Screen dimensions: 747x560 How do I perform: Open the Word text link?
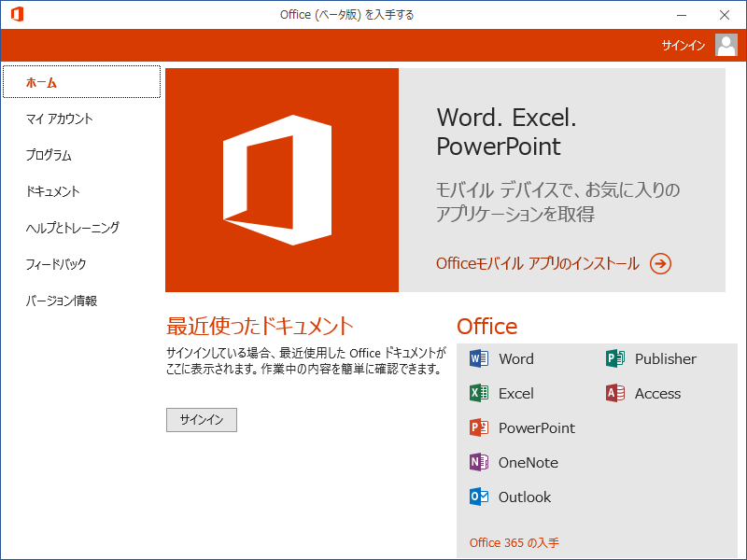516,358
